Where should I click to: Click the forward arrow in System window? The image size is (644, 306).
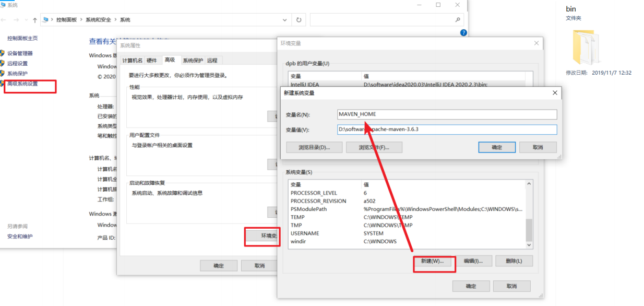(x=17, y=20)
